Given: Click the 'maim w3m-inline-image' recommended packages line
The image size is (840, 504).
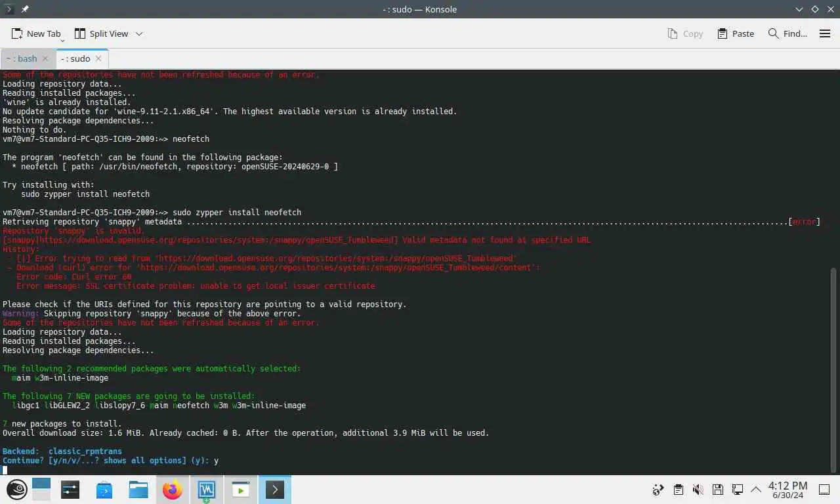Looking at the screenshot, I should 60,378.
